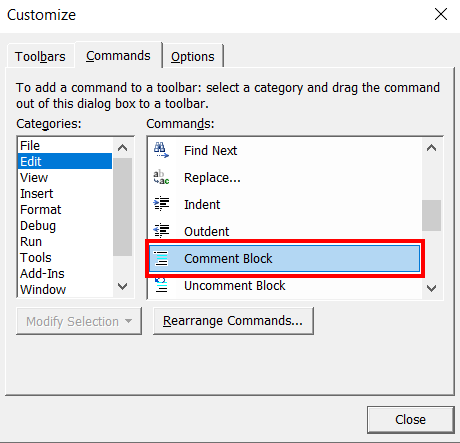The image size is (460, 443).
Task: Click the Replace command icon
Action: [x=161, y=177]
